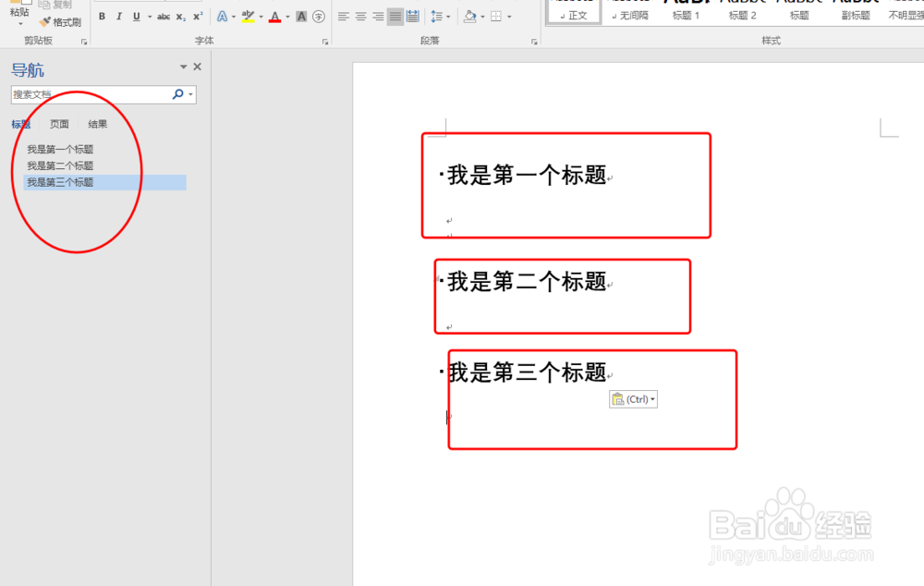Click the borders icon

[x=496, y=17]
